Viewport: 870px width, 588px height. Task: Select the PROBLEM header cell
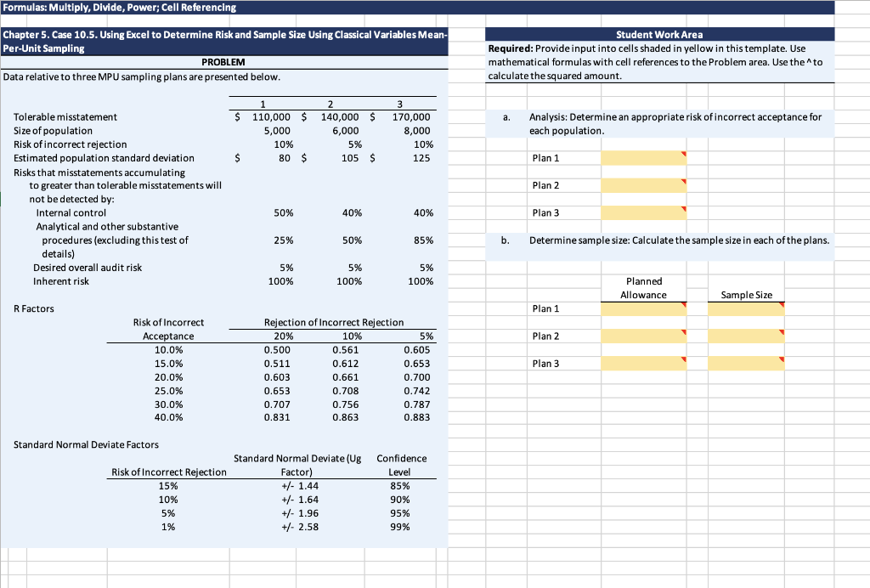point(225,64)
